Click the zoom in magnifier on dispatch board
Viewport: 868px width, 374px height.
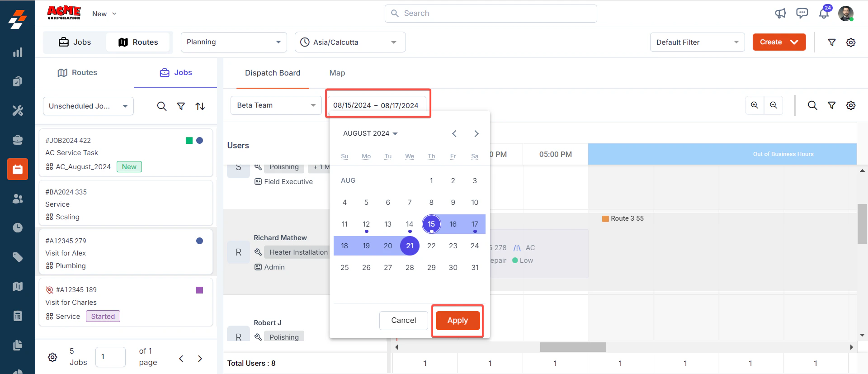tap(755, 105)
